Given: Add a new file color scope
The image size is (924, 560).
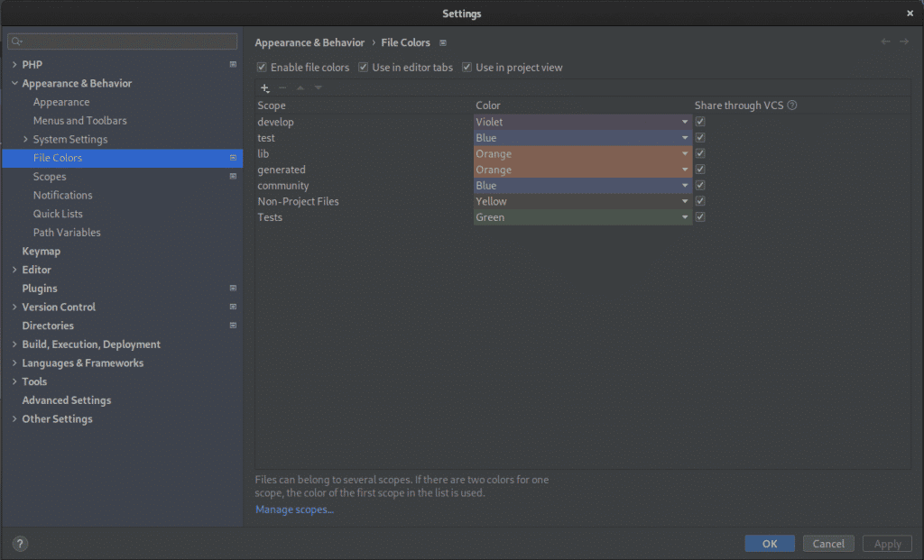Looking at the screenshot, I should click(x=264, y=87).
